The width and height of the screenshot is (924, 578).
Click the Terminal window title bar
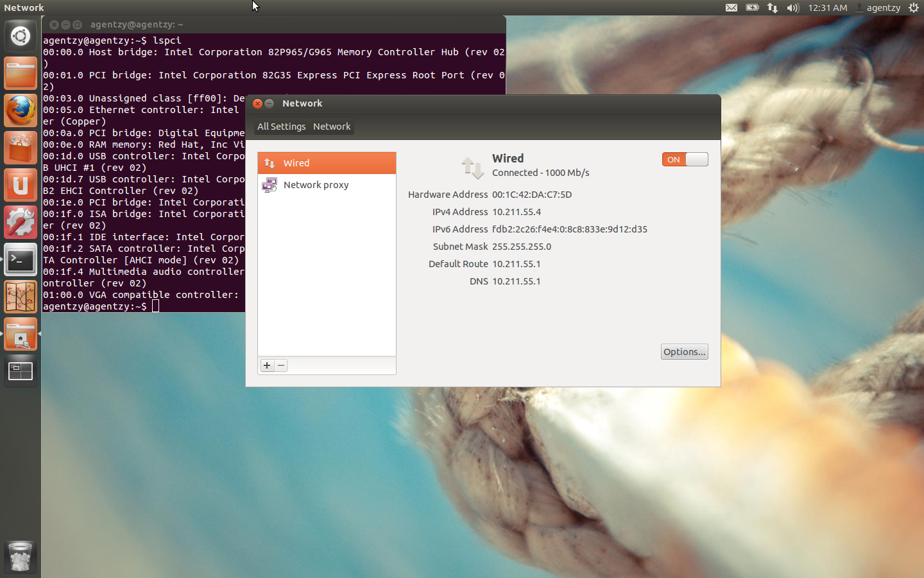(x=274, y=24)
